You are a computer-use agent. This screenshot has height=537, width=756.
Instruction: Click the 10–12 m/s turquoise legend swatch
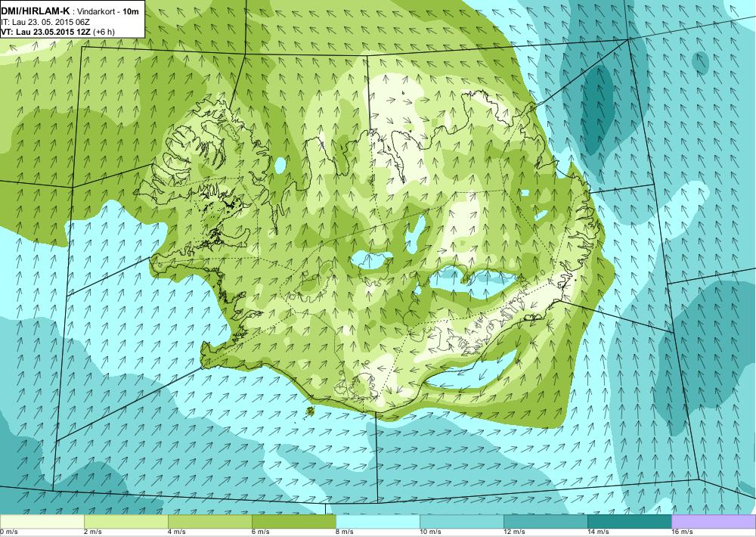pyautogui.click(x=461, y=521)
